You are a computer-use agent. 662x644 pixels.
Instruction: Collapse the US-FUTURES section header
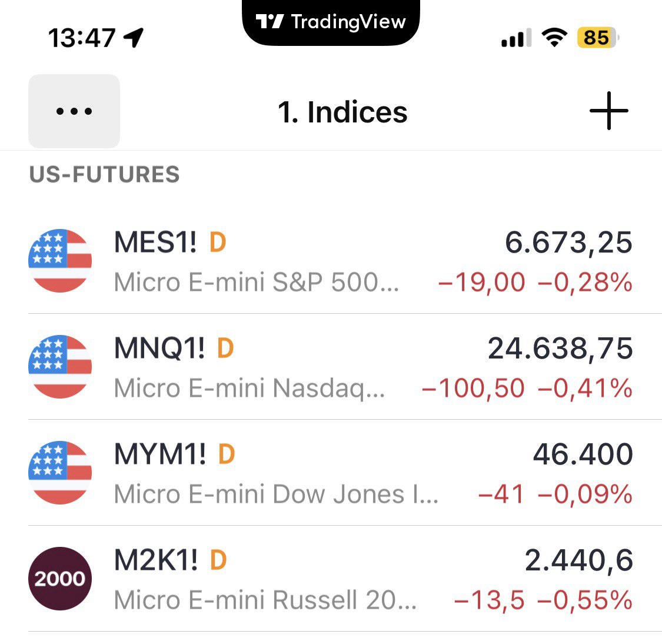coord(105,175)
